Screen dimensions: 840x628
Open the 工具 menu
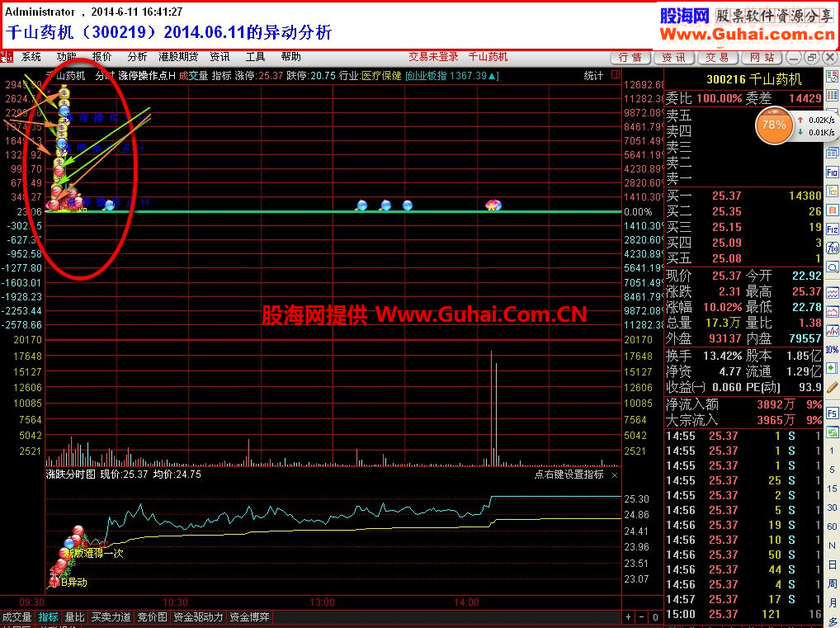[x=256, y=57]
